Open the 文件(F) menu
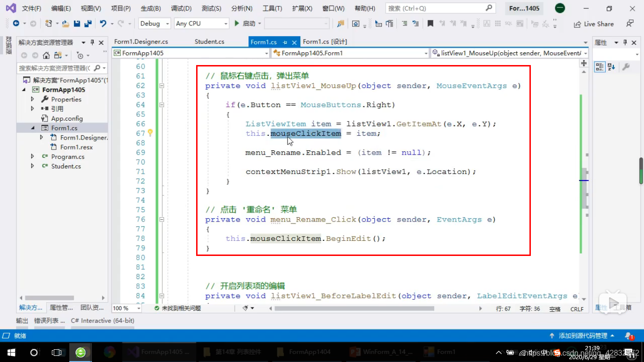Screen dimensions: 644x362 click(32, 8)
